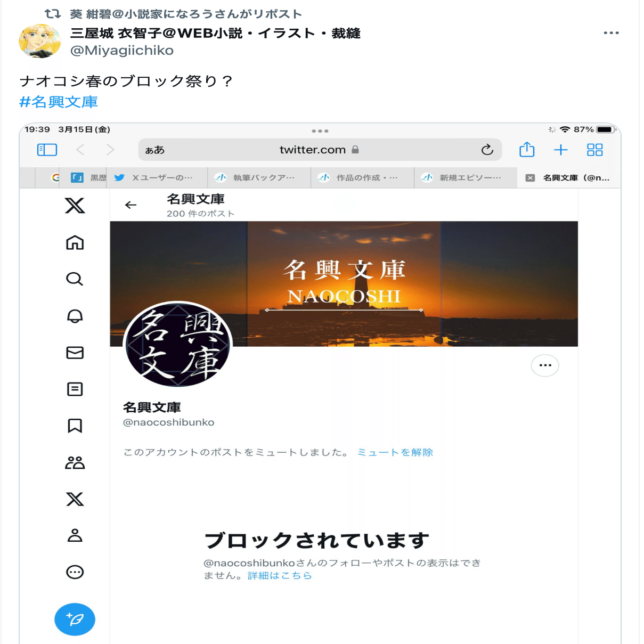Image resolution: width=644 pixels, height=644 pixels.
Task: Open profile person icon in sidebar
Action: point(75,535)
